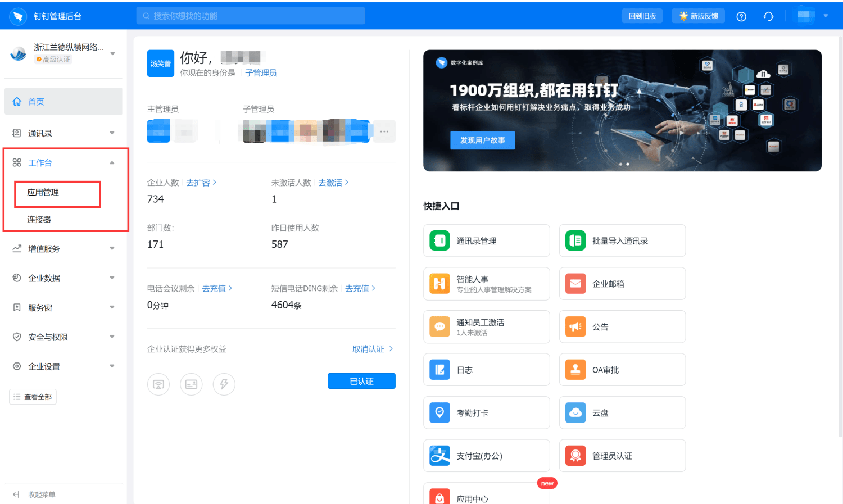Open the OA审批 icon
The height and width of the screenshot is (504, 843).
(575, 369)
